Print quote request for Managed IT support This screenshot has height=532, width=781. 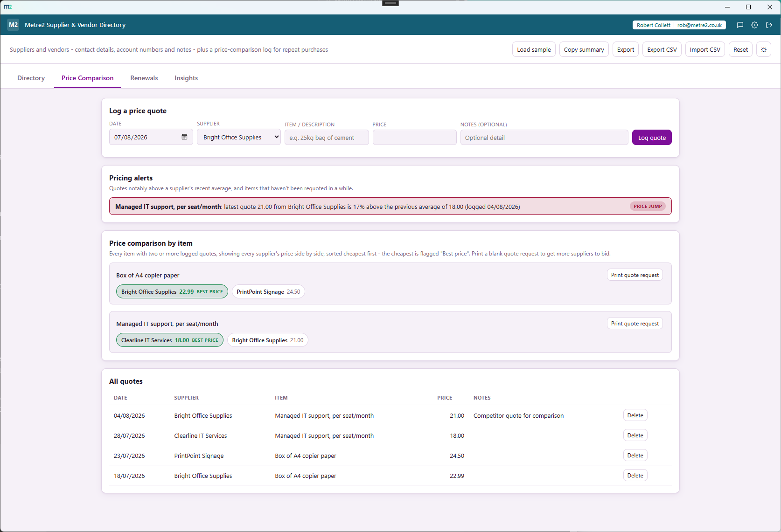click(635, 324)
